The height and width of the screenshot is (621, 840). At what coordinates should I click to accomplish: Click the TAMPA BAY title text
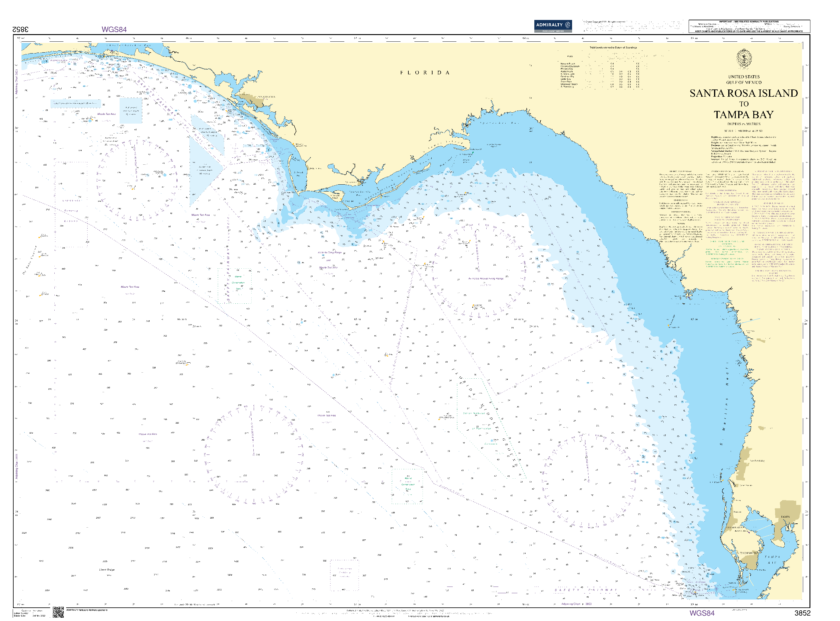(743, 115)
